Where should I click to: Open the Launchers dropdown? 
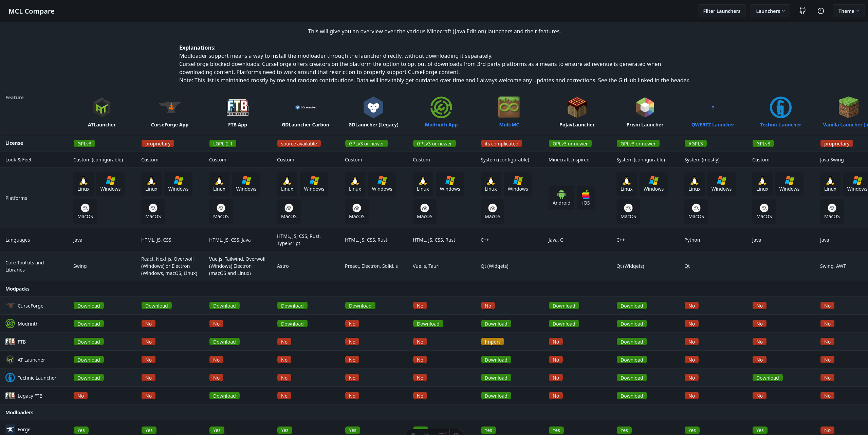click(x=770, y=11)
